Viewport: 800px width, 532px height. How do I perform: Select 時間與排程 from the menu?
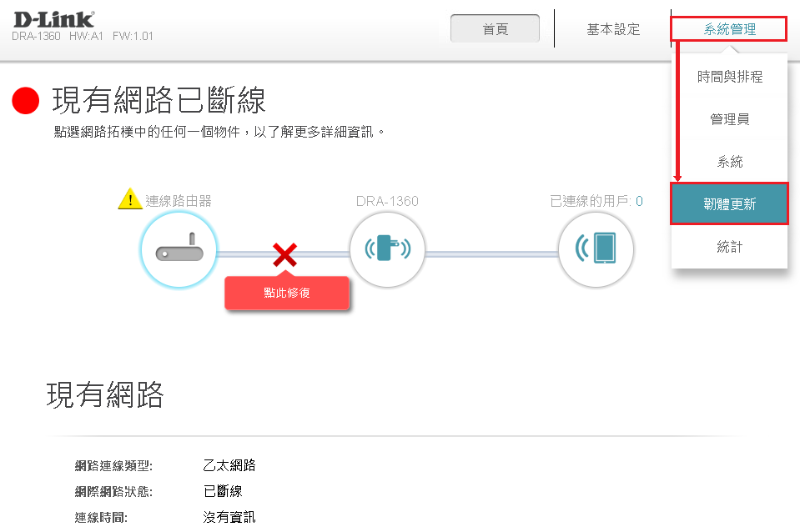(730, 77)
